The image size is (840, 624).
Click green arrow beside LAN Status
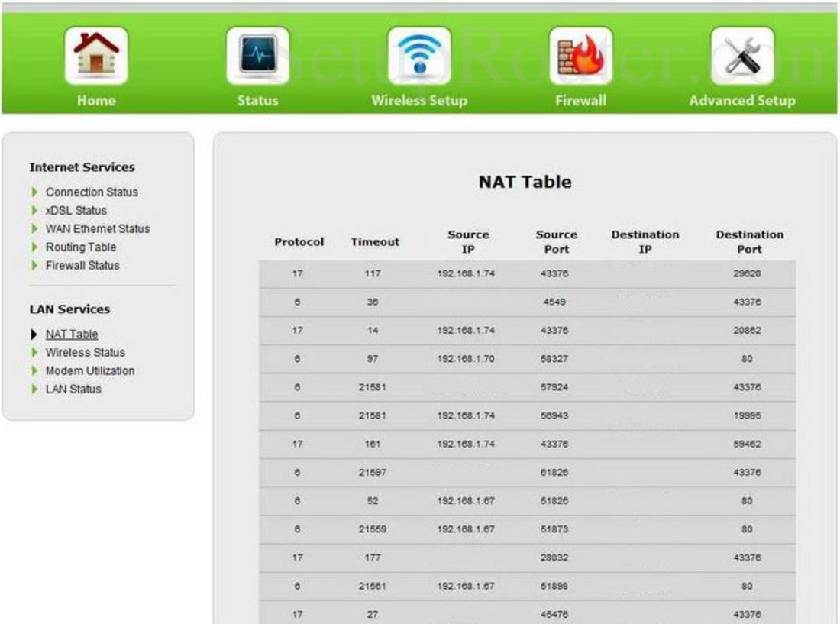34,389
